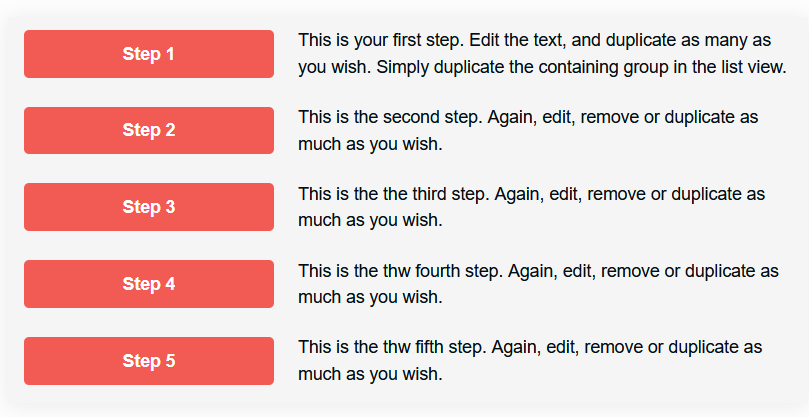Open the Step 3 button
Image resolution: width=809 pixels, height=417 pixels.
click(149, 207)
